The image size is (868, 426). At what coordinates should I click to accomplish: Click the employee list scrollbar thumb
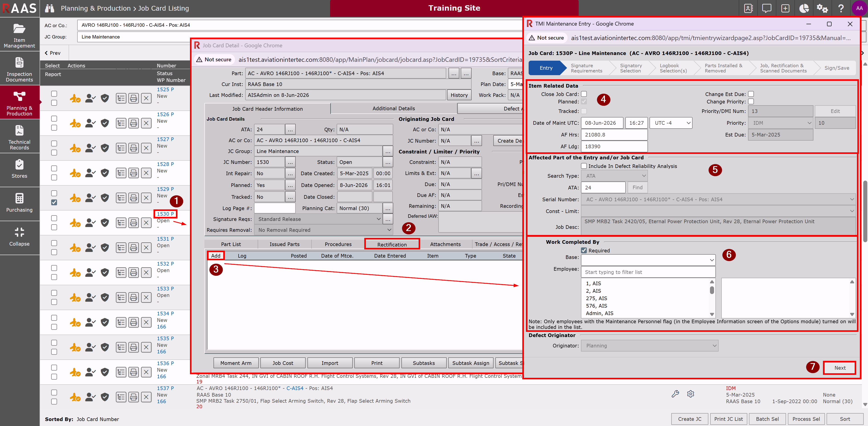712,290
